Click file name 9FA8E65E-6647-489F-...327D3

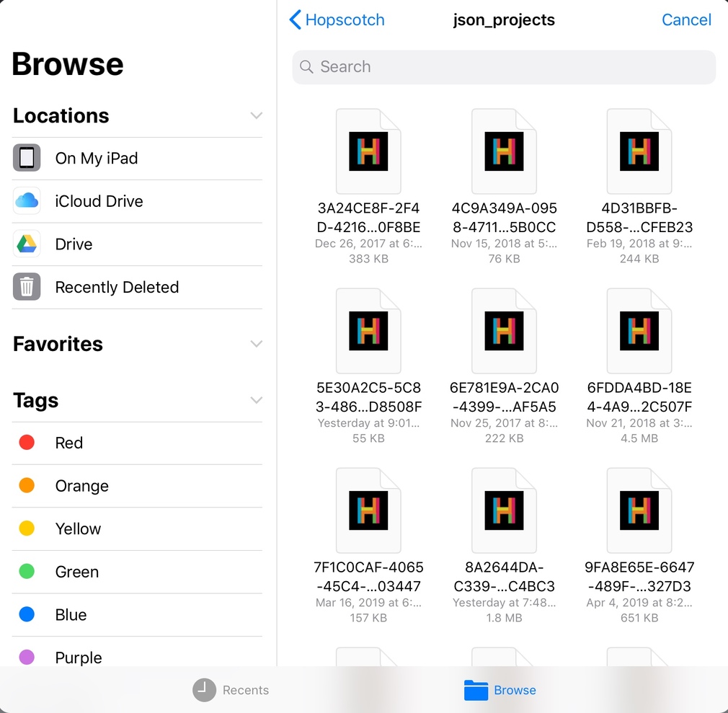[639, 577]
